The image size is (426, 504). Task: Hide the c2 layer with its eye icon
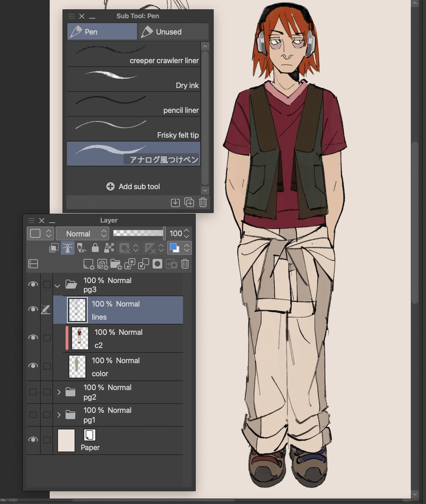point(33,338)
